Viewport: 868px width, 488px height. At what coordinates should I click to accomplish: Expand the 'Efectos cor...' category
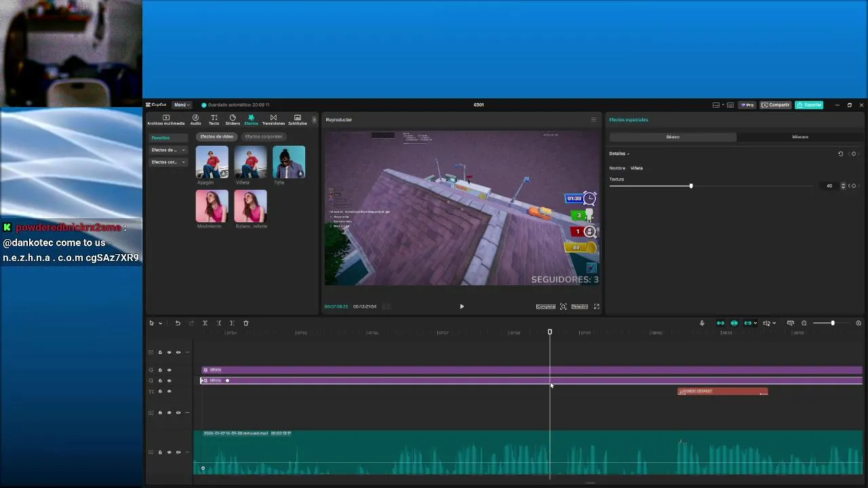[168, 162]
